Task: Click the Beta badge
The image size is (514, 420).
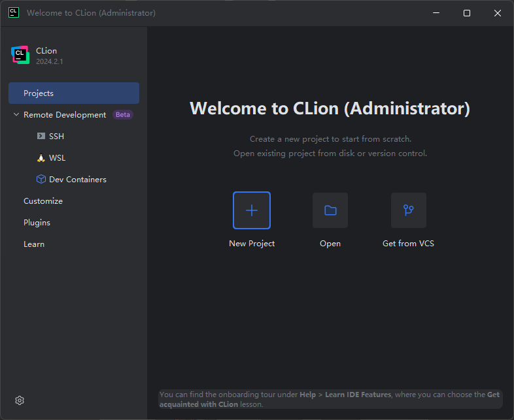Action: click(122, 114)
